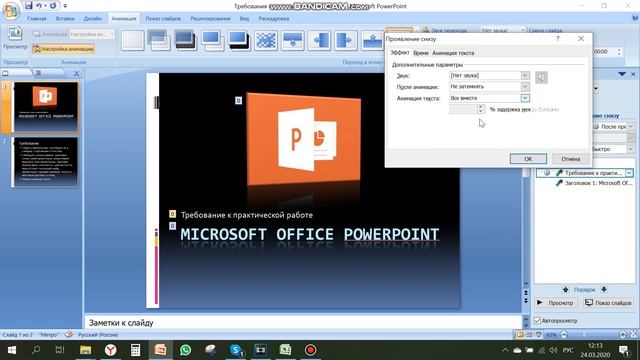Viewport: 640px width, 360px height.
Task: Open the Рецензирование ribbon tab
Action: point(210,18)
